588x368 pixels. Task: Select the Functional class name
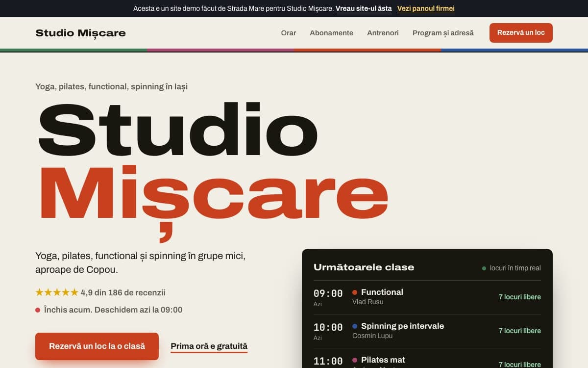(382, 292)
